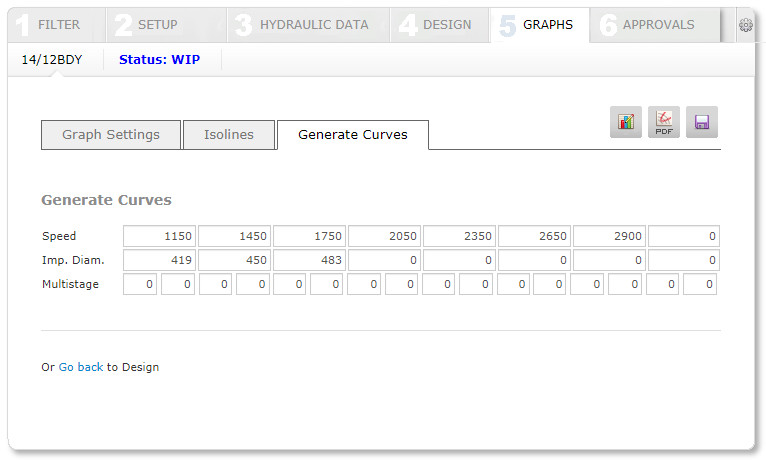Focus the Imp. Diam. field showing 419

tap(159, 261)
